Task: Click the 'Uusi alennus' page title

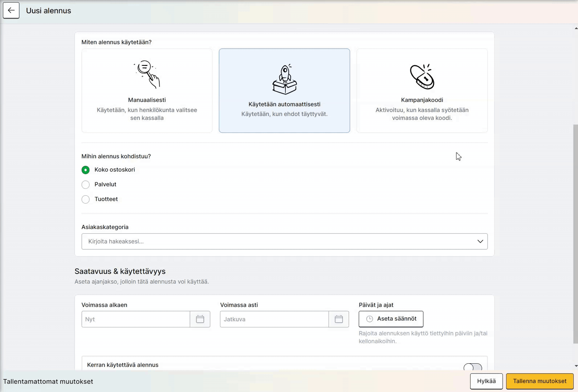Action: coord(49,11)
